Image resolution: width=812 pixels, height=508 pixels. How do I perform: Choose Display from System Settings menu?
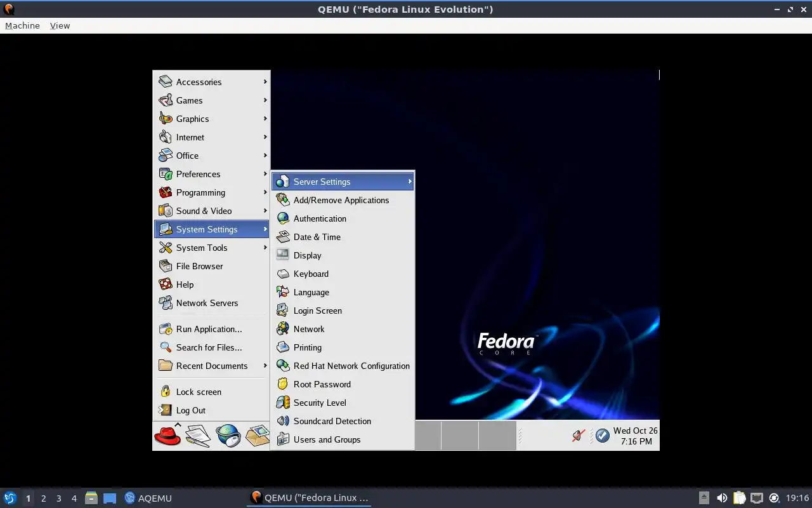[x=343, y=255]
